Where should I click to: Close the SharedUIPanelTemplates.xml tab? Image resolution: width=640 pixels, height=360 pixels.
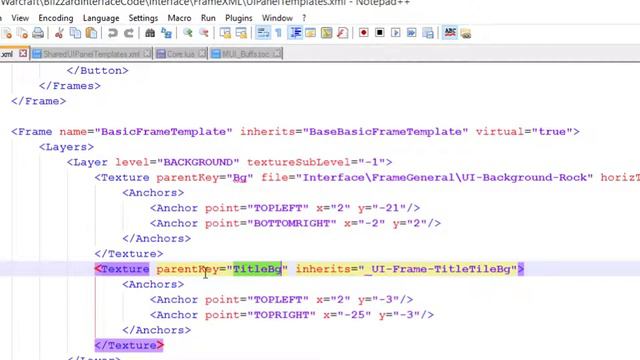click(147, 53)
